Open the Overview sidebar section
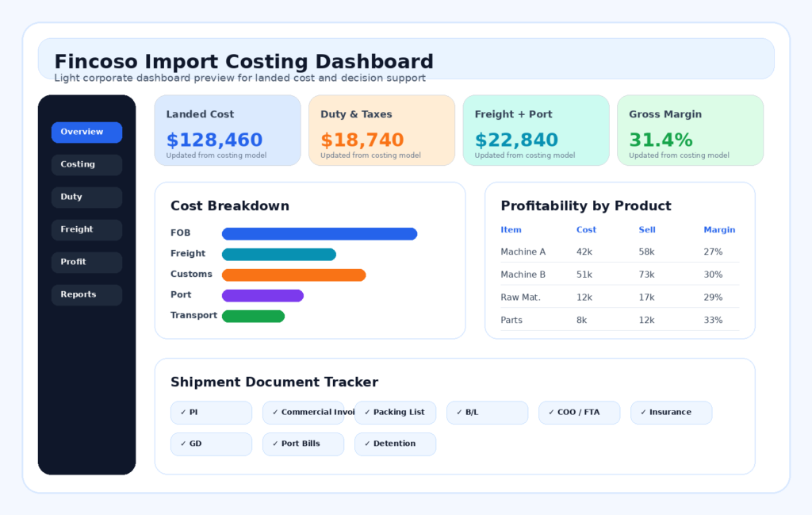 pos(86,132)
